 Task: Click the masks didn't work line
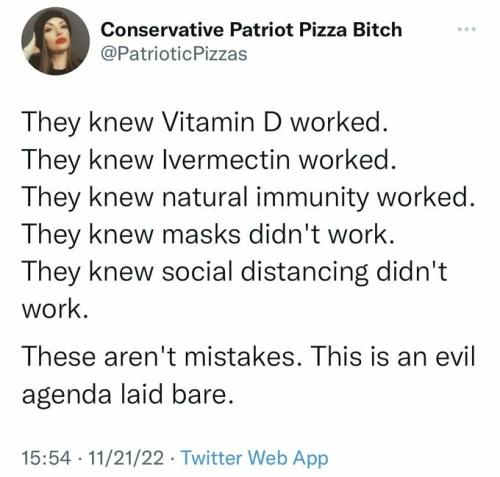(x=208, y=235)
